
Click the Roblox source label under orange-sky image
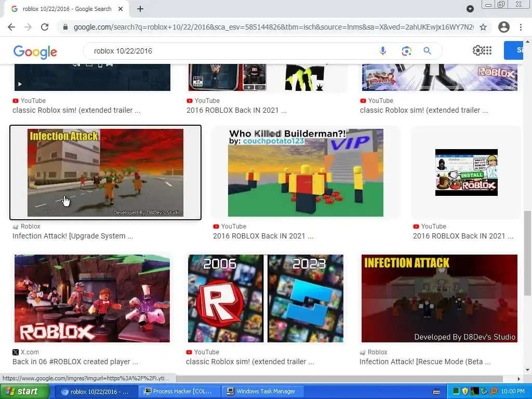tap(26, 227)
